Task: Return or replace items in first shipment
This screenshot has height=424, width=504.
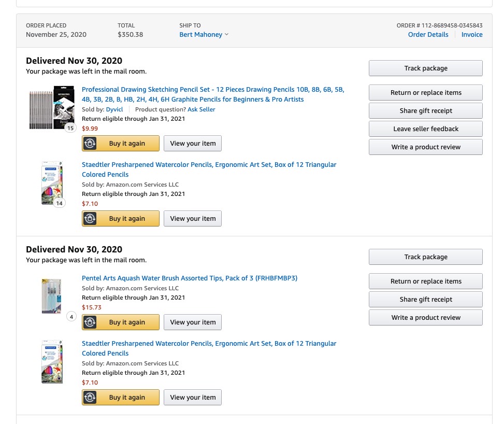Action: click(x=426, y=93)
